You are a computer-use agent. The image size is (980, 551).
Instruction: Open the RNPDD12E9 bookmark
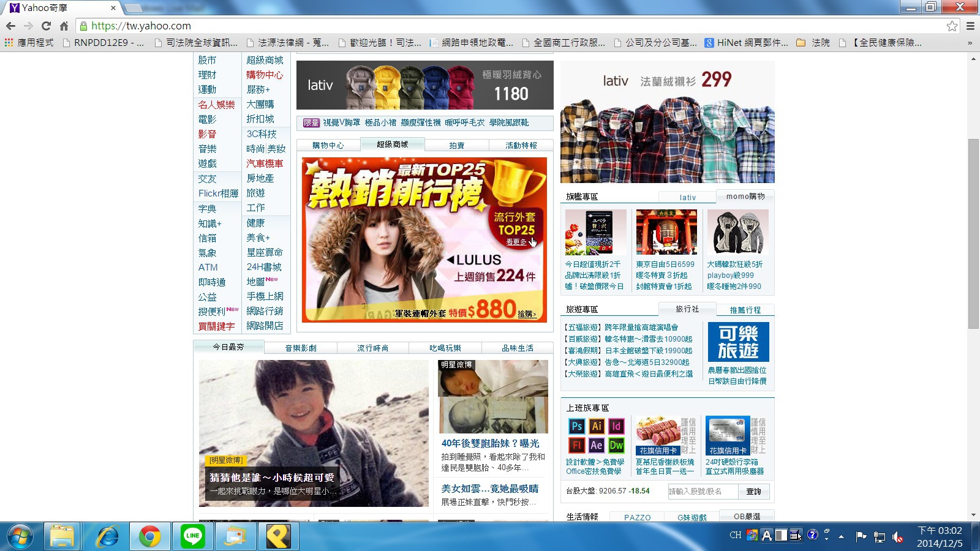click(104, 43)
